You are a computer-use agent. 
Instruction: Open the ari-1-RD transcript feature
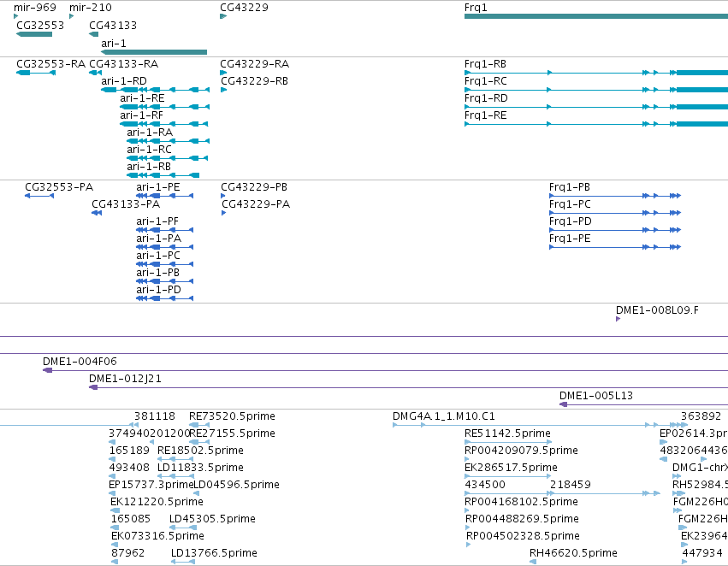point(156,90)
